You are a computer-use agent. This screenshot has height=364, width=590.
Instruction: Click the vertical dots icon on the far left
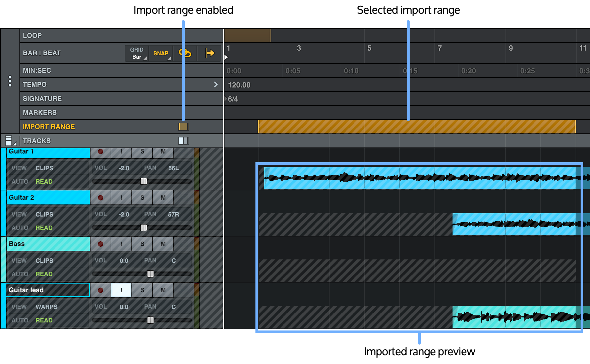(x=10, y=81)
